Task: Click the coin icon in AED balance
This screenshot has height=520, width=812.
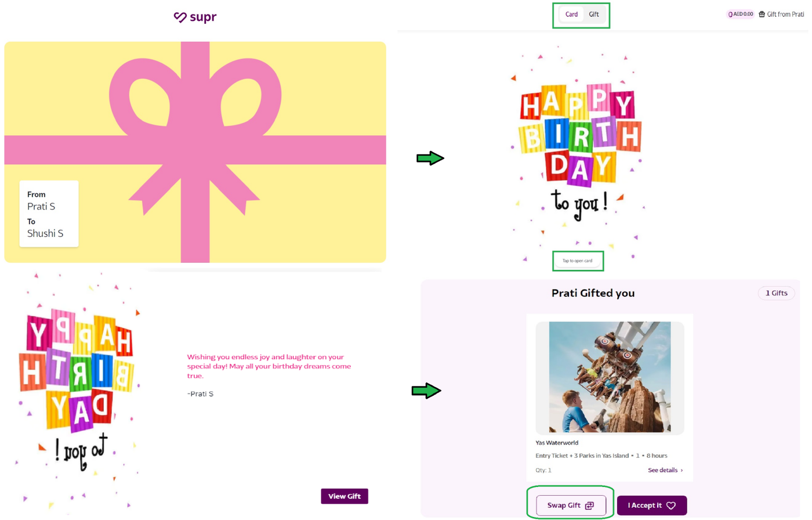Action: coord(731,14)
